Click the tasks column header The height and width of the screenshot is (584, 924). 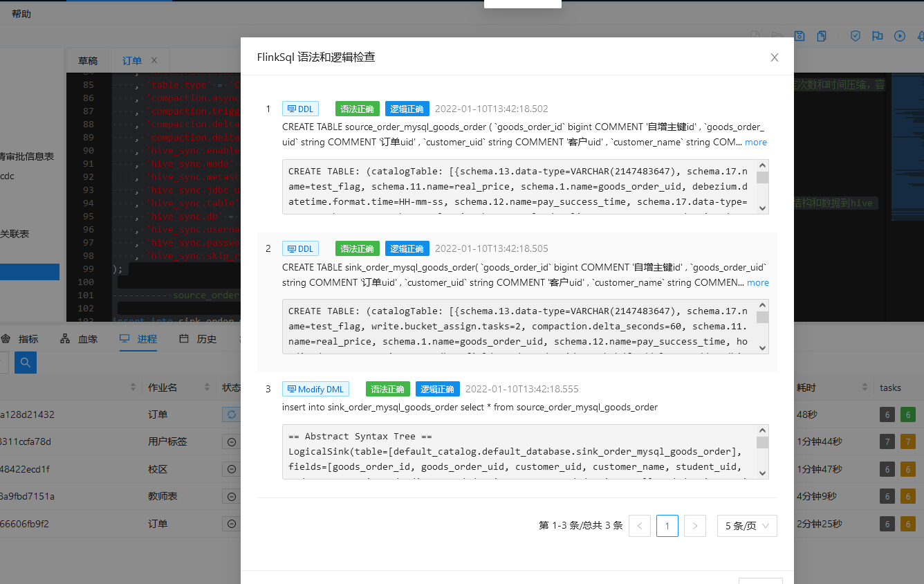(x=890, y=387)
